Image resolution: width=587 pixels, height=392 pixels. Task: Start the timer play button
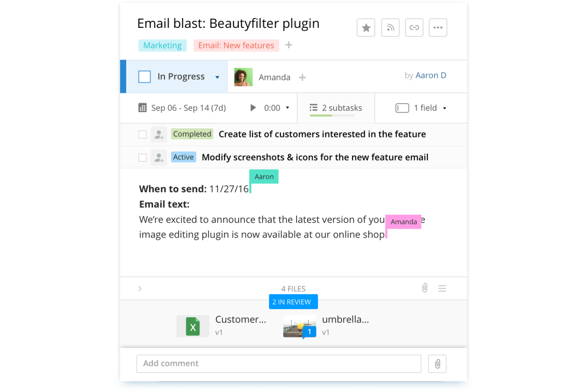253,108
